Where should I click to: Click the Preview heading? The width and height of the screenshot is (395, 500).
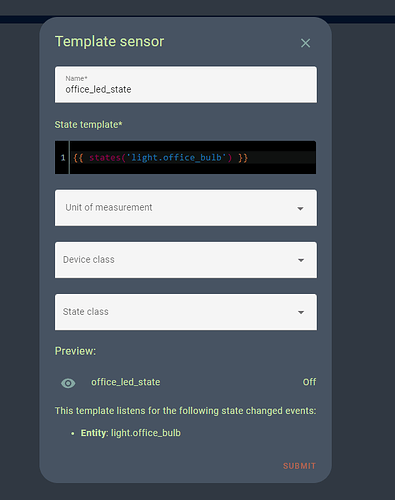click(x=75, y=351)
